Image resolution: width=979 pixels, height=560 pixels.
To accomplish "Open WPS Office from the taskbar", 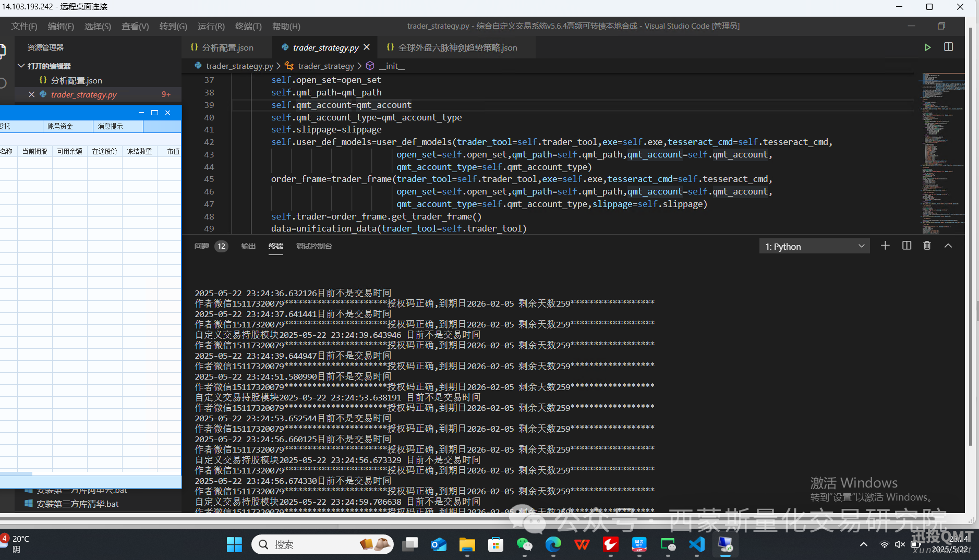I will pyautogui.click(x=582, y=544).
